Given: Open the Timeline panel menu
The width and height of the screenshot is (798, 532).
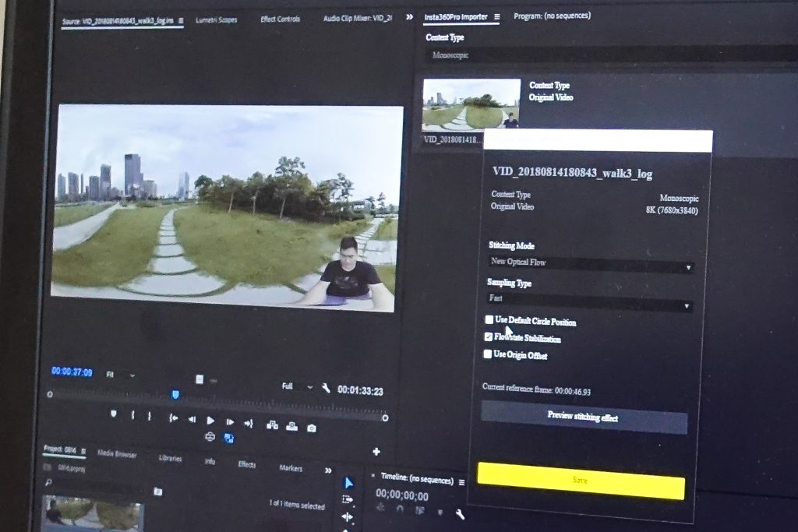Looking at the screenshot, I should pyautogui.click(x=461, y=482).
